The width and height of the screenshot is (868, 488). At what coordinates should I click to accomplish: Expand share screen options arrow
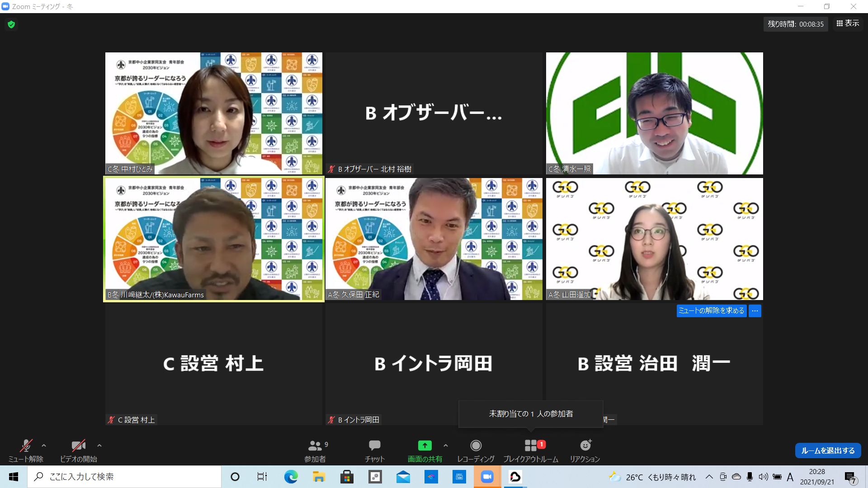click(446, 446)
